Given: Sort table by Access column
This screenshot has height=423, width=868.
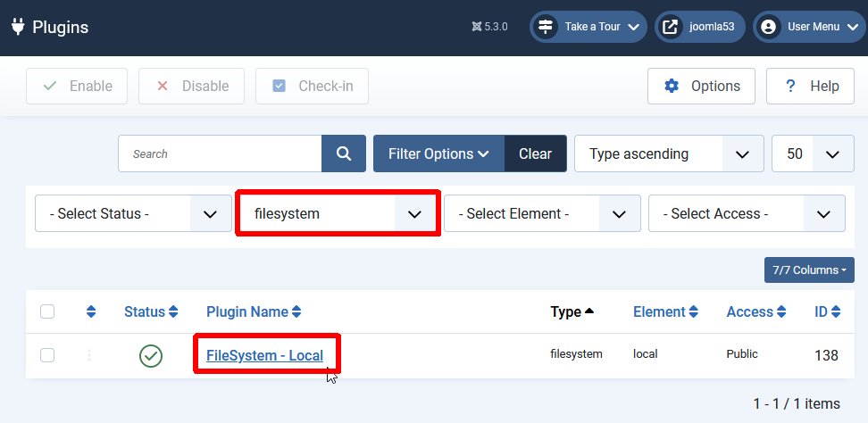Looking at the screenshot, I should [756, 311].
